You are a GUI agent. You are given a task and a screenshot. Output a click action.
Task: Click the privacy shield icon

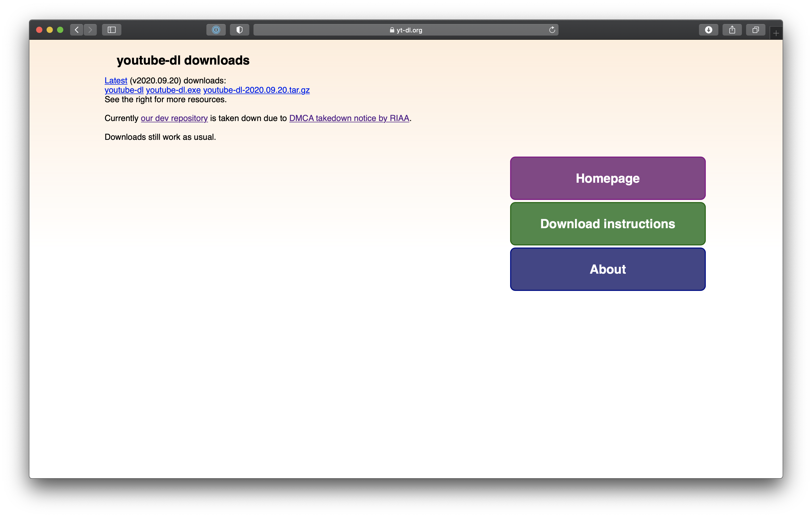click(x=239, y=30)
